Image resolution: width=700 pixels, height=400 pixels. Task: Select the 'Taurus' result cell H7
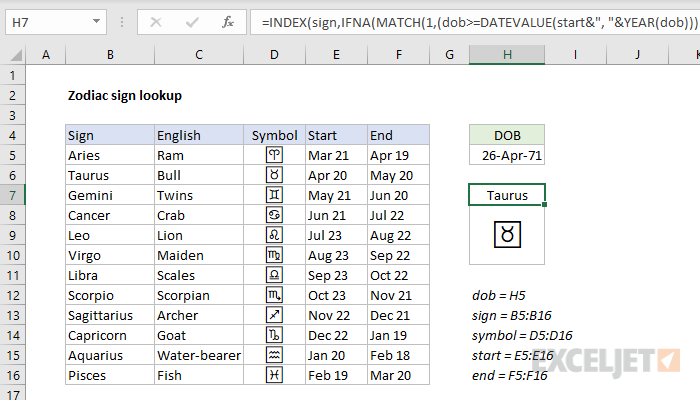pos(507,195)
